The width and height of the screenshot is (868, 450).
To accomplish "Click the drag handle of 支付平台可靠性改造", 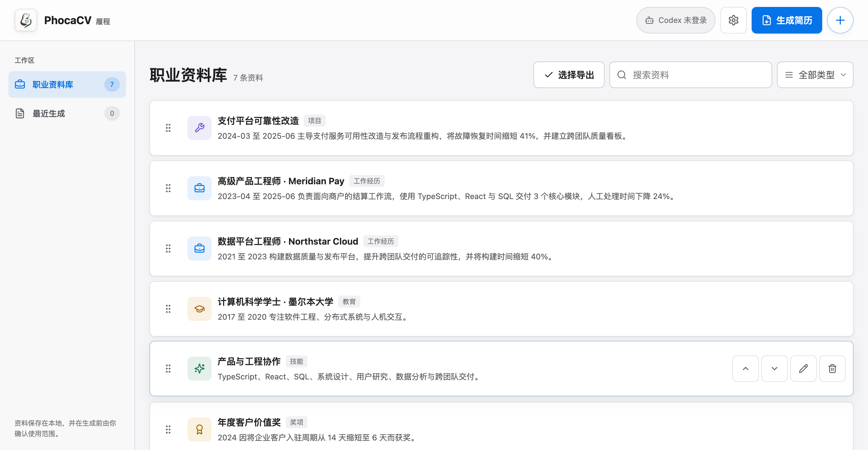I will coord(168,128).
